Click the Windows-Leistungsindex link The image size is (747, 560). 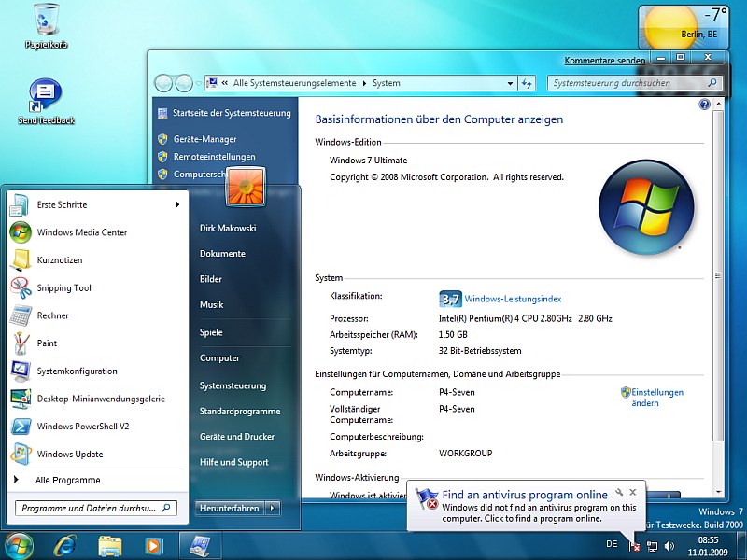pyautogui.click(x=513, y=299)
